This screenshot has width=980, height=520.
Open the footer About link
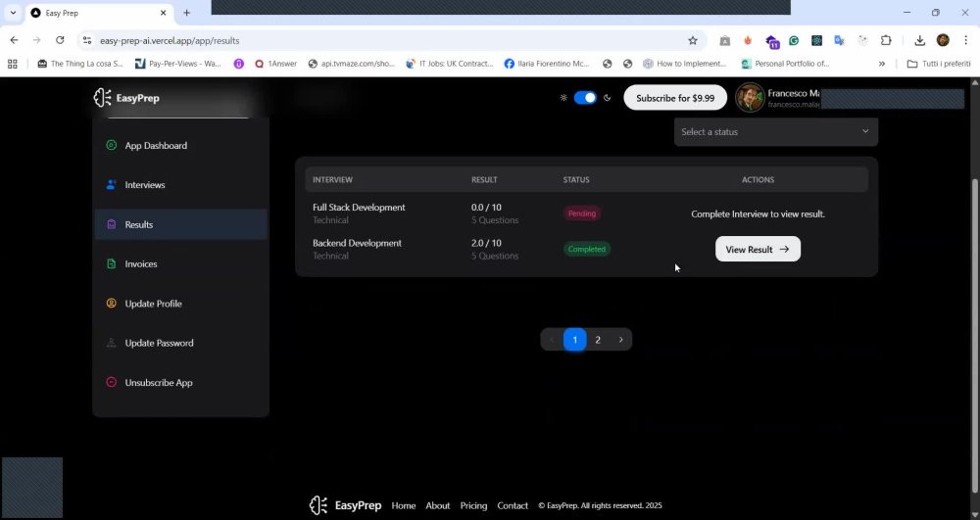click(437, 505)
